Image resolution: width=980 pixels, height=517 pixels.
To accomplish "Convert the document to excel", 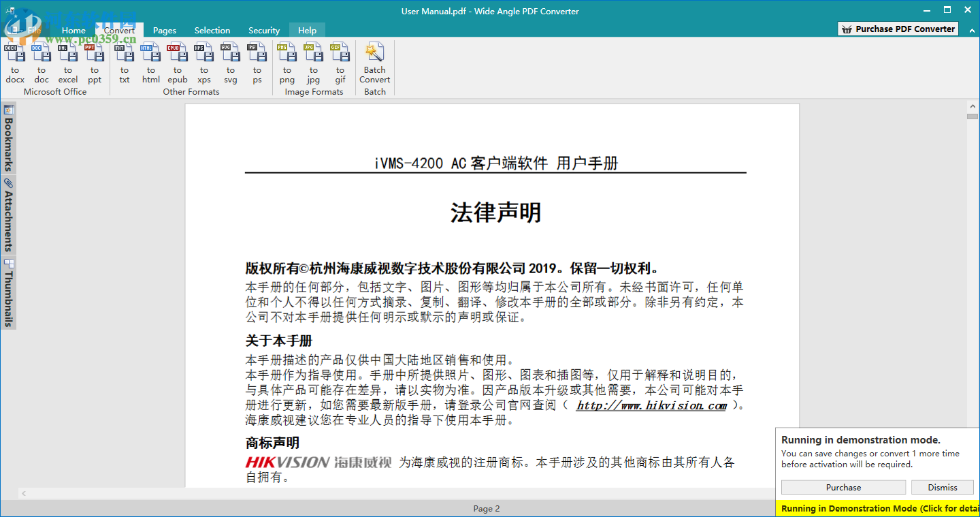I will pos(68,65).
